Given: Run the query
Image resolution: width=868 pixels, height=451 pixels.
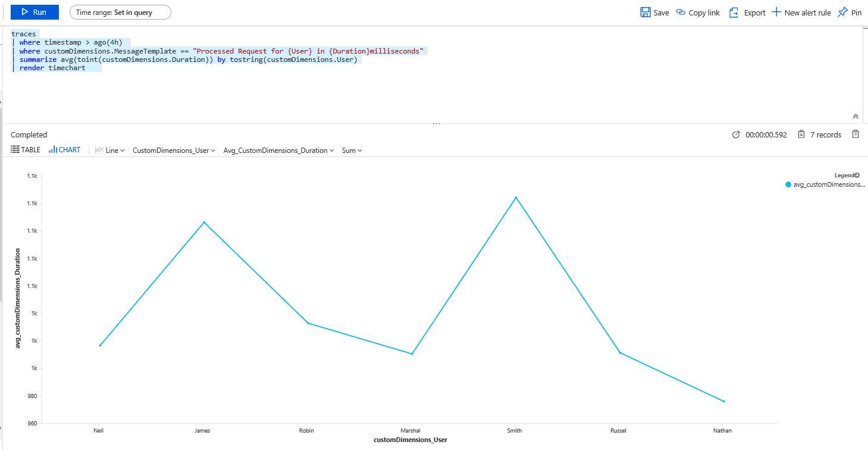Looking at the screenshot, I should click(35, 12).
